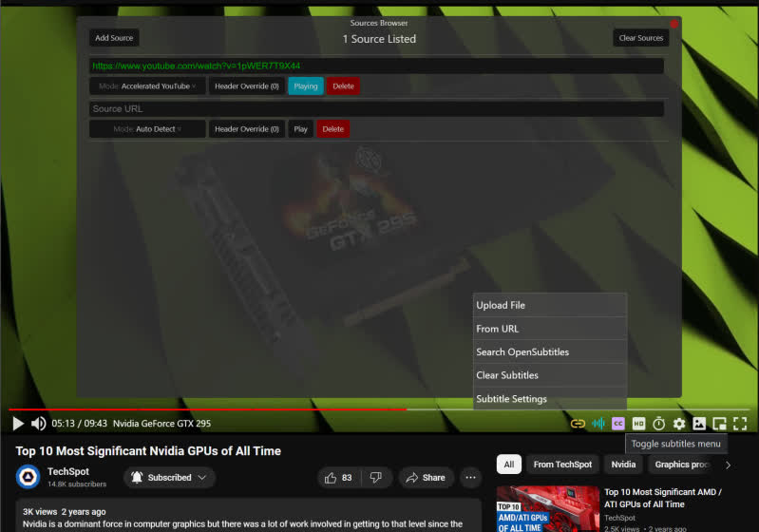Open Header Override for the empty source
This screenshot has width=759, height=532.
coord(247,129)
